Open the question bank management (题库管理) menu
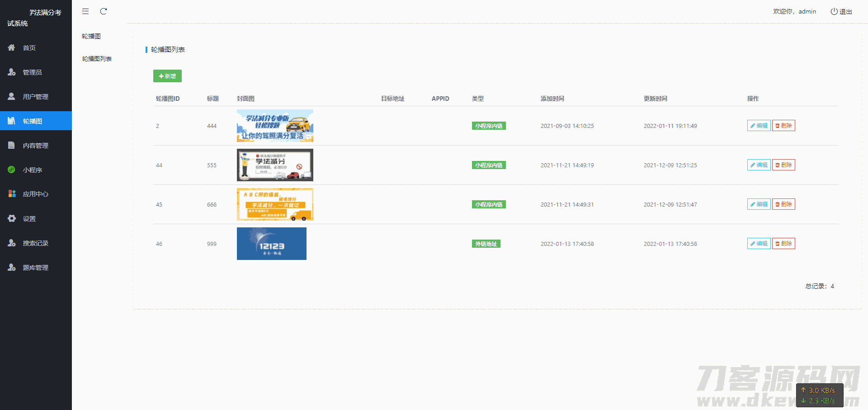This screenshot has width=868, height=410. pyautogui.click(x=35, y=268)
